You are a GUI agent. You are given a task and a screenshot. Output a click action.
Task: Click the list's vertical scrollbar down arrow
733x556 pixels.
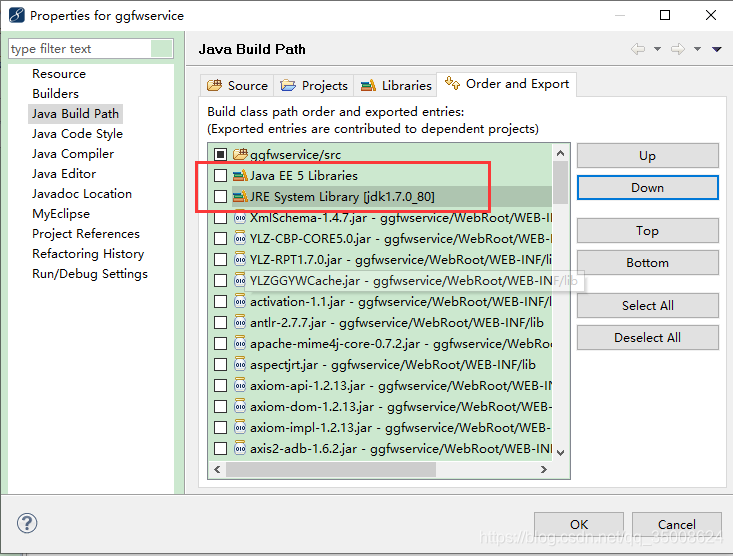(561, 452)
